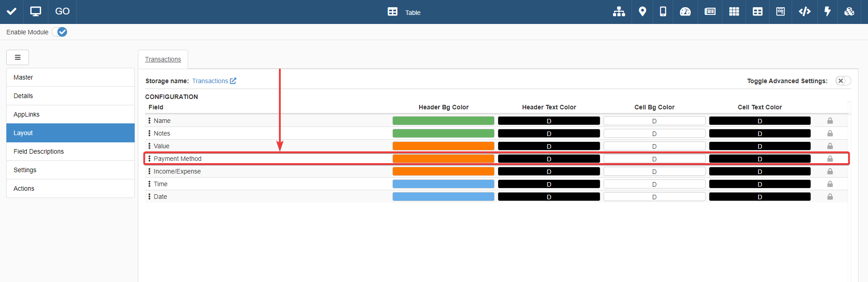Click the drag handle beside Payment Method
This screenshot has width=868, height=282.
pyautogui.click(x=149, y=159)
